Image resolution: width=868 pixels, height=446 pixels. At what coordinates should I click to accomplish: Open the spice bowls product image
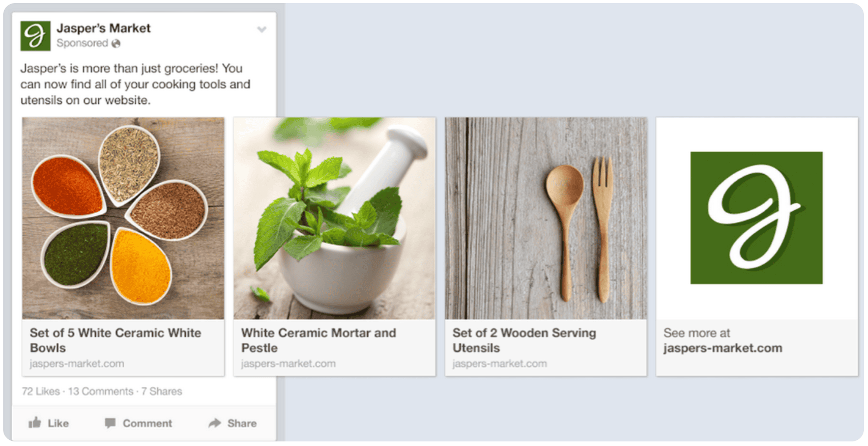[123, 218]
